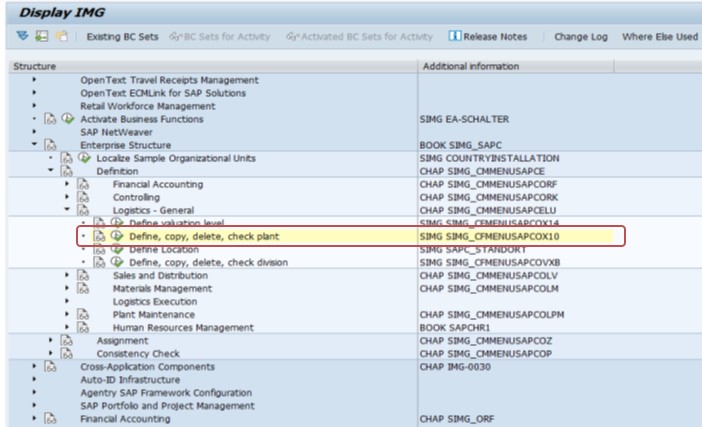The image size is (702, 427).
Task: Click 'CHAP IMG-0030' text
Action: pyautogui.click(x=455, y=367)
